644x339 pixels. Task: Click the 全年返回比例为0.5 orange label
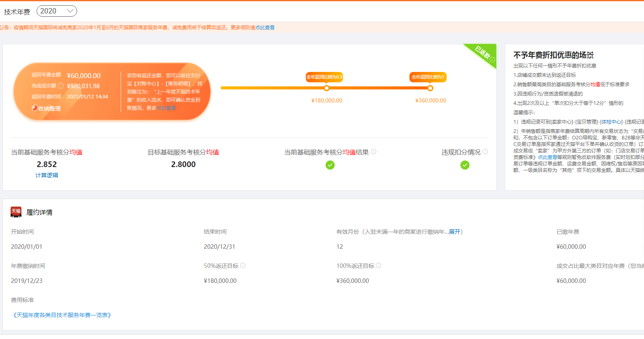324,77
